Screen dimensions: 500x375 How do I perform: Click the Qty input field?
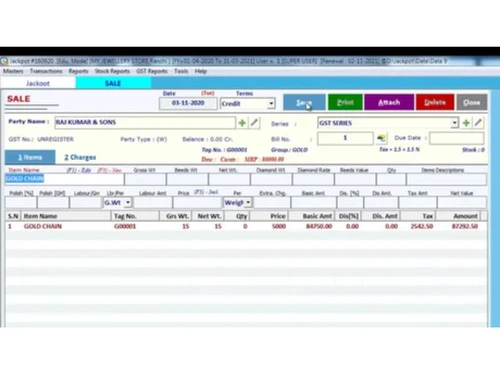391,179
